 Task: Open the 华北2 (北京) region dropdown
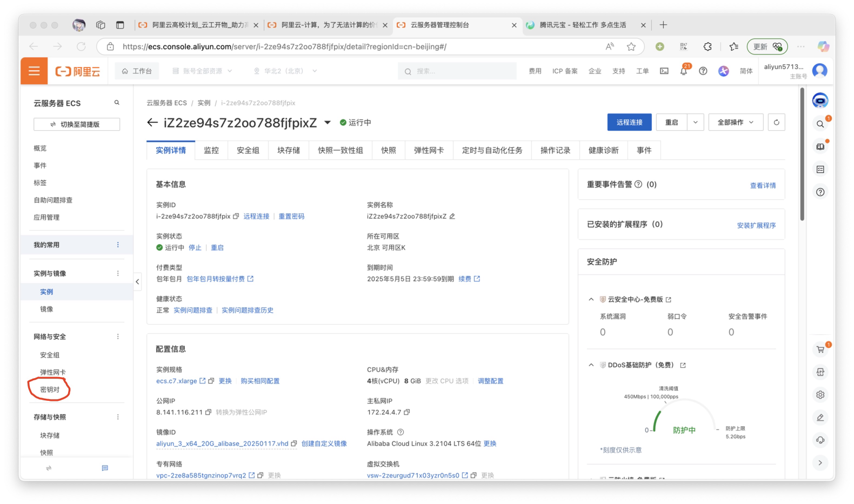click(x=285, y=71)
